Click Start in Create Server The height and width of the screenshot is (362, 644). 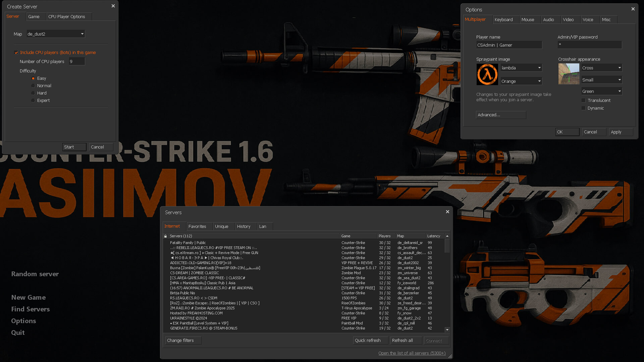click(x=74, y=147)
